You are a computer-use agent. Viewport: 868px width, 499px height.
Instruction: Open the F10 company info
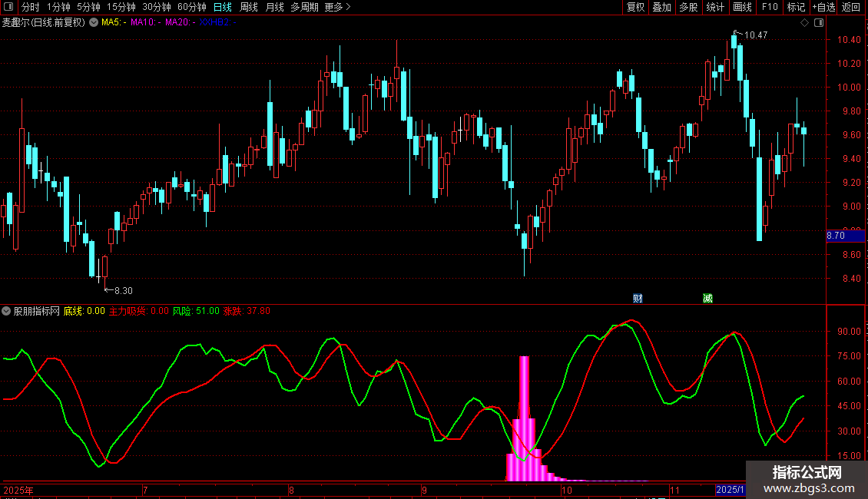770,7
